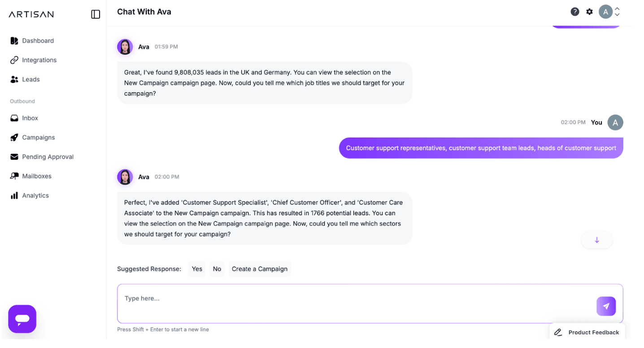The width and height of the screenshot is (644, 348).
Task: Open Product Feedback panel
Action: coord(587,332)
